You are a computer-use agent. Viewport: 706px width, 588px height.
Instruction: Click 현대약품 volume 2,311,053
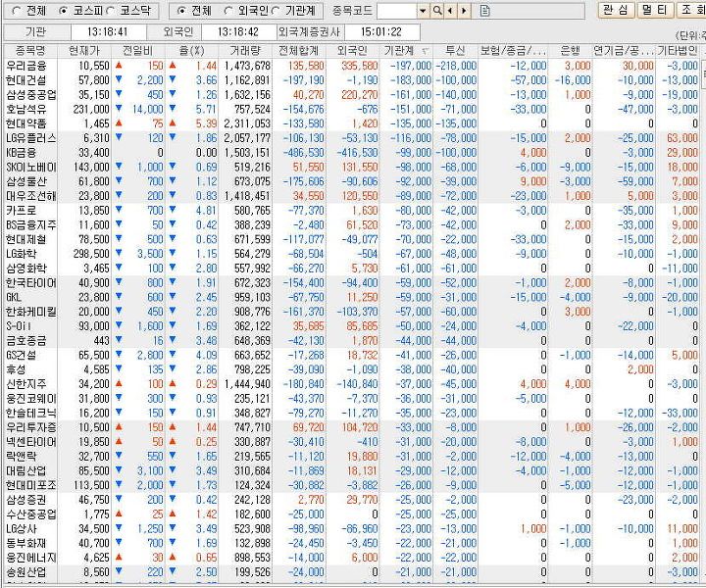248,123
